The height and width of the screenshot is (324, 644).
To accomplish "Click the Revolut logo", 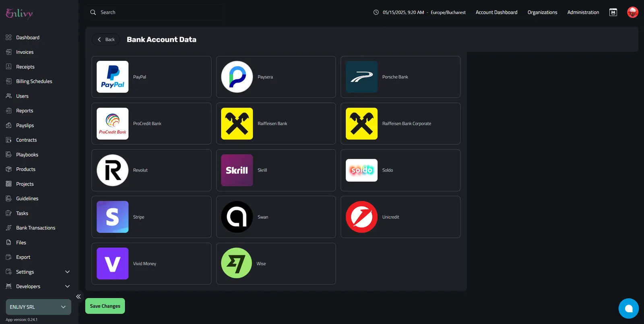I will coord(113,170).
